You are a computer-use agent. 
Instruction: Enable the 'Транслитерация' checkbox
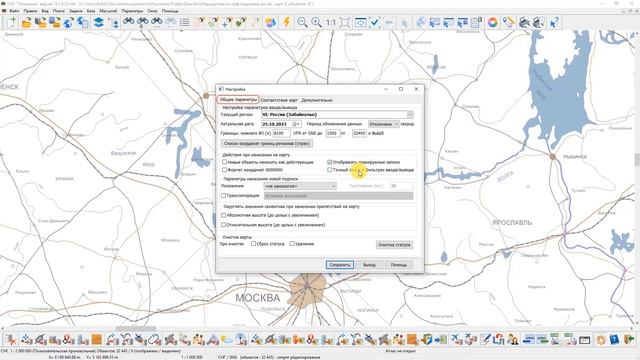pos(223,196)
